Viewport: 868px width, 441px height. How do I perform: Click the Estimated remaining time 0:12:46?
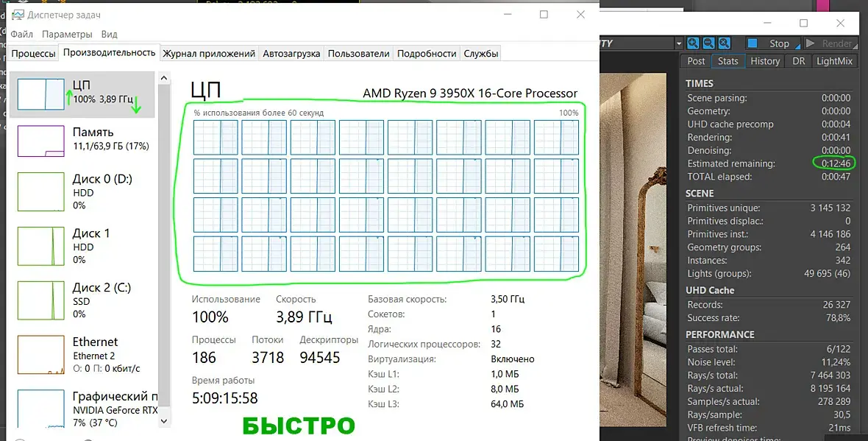coord(836,163)
